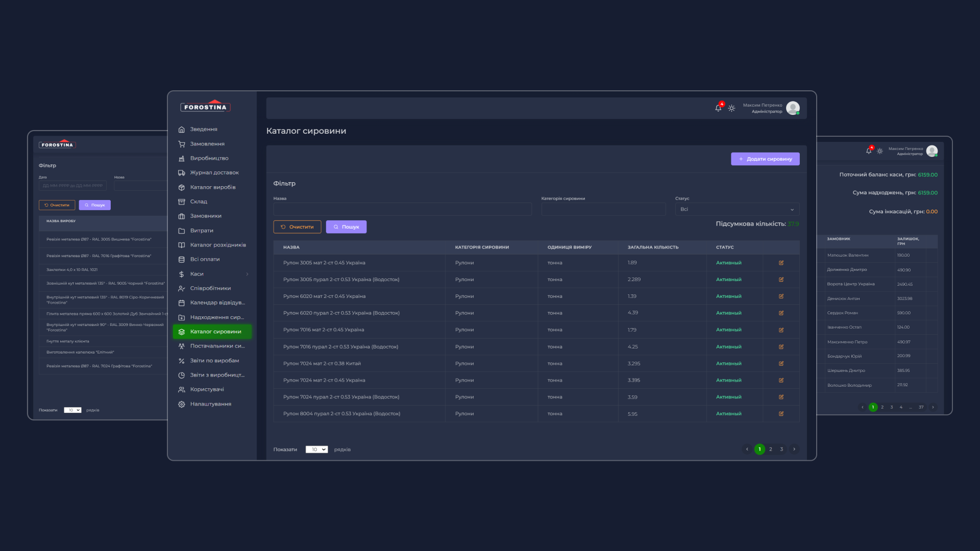Go to page 2 in pagination
980x551 pixels.
[771, 449]
